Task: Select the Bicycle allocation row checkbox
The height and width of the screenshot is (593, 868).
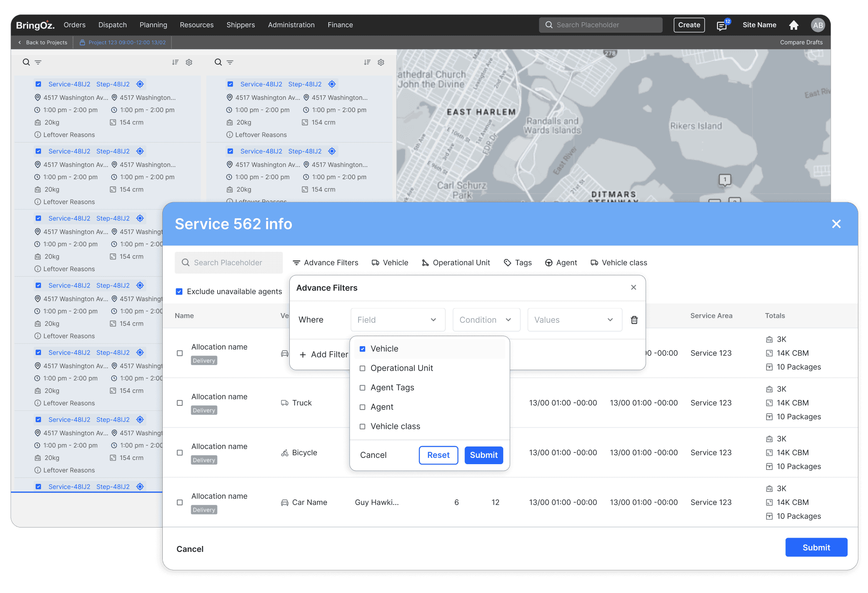Action: click(x=179, y=453)
